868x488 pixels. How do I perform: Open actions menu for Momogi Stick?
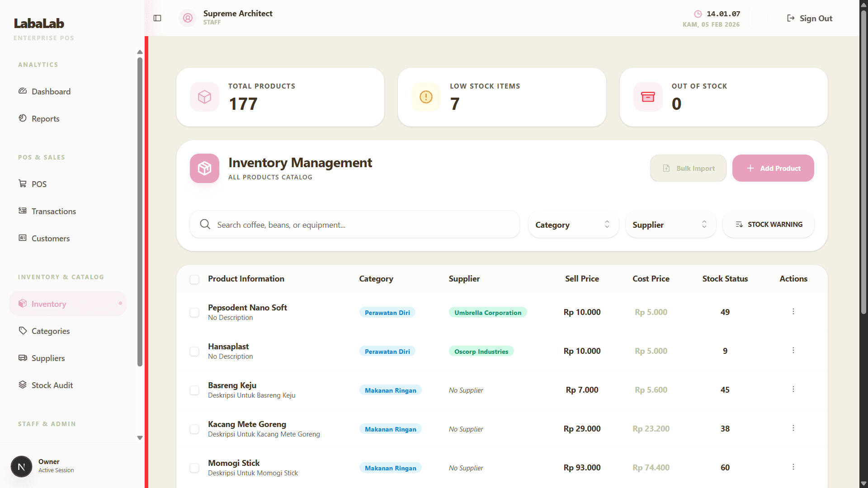(793, 467)
